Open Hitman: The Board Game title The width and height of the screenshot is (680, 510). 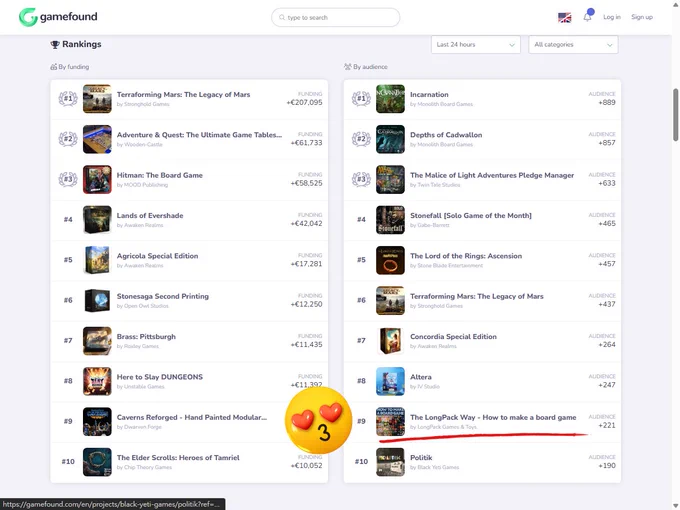tap(160, 175)
